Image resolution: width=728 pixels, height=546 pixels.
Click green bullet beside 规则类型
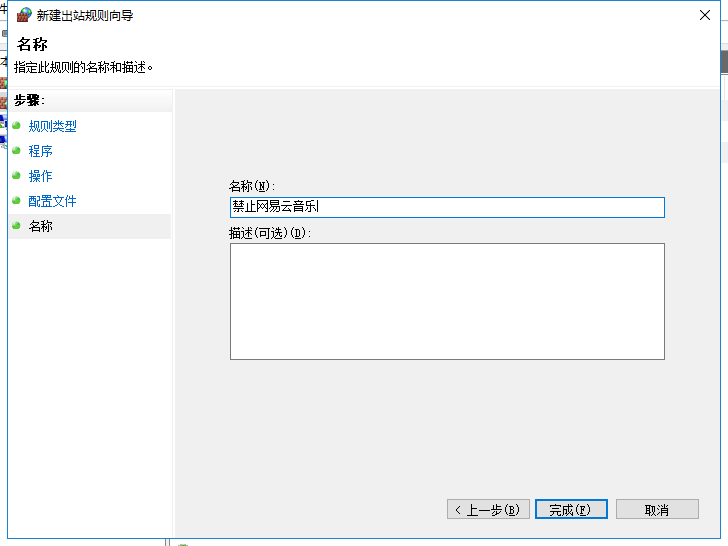click(16, 126)
